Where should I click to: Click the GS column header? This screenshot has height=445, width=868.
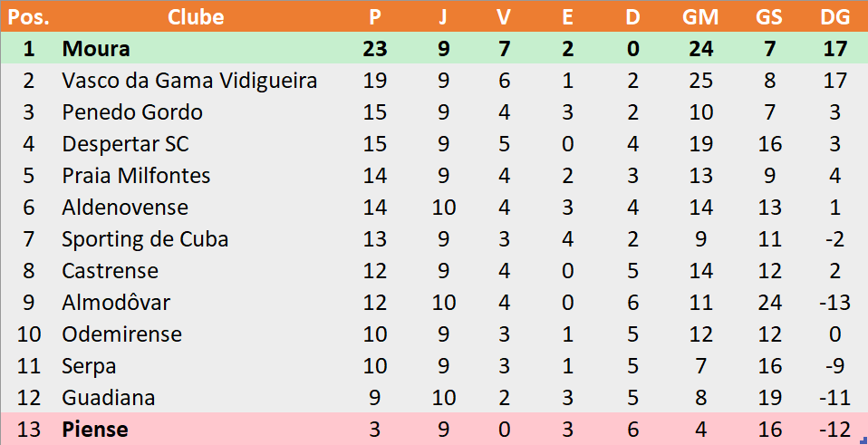[x=769, y=17]
